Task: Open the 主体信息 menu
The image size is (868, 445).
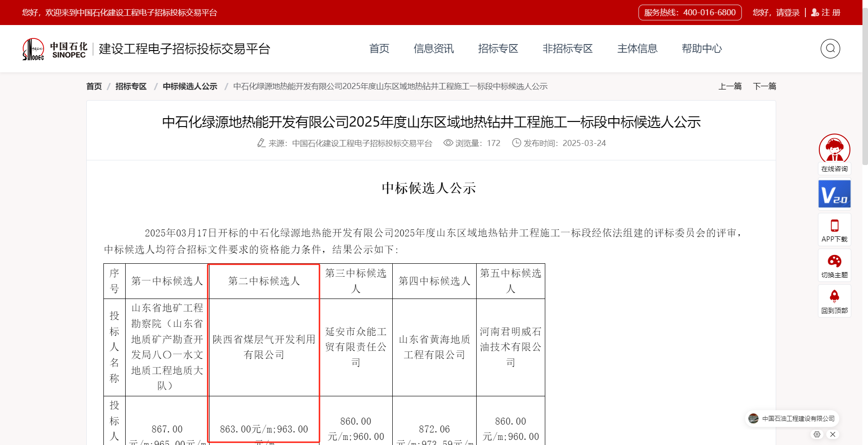Action: click(637, 49)
